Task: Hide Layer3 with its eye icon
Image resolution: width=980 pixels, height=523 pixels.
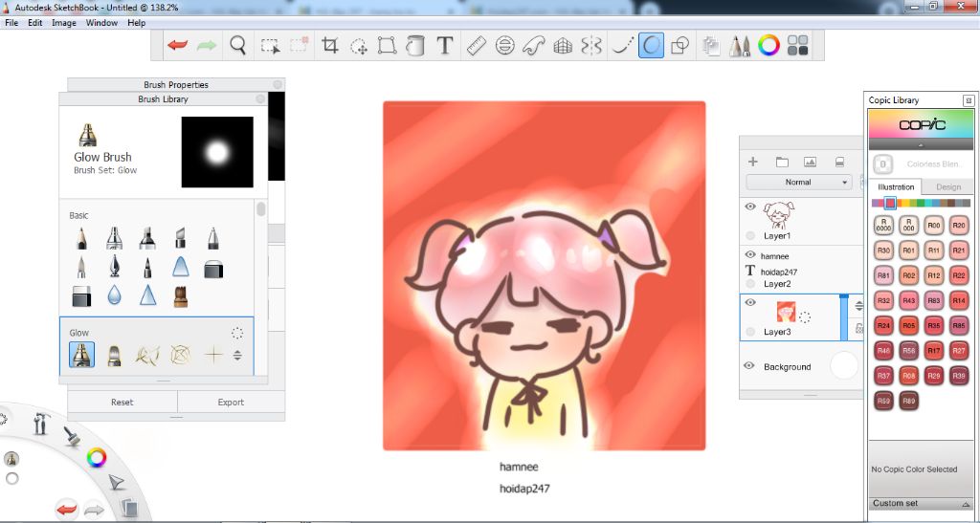Action: (x=750, y=302)
